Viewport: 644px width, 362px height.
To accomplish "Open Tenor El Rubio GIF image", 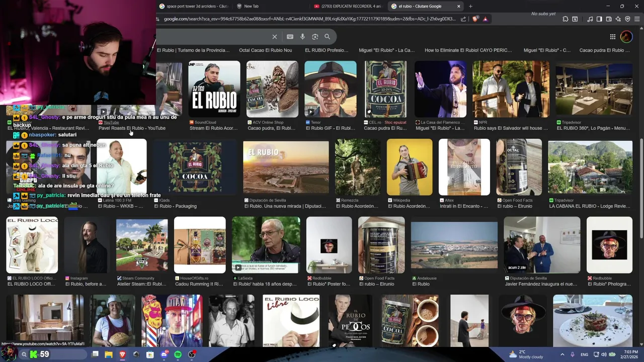I will click(x=331, y=89).
